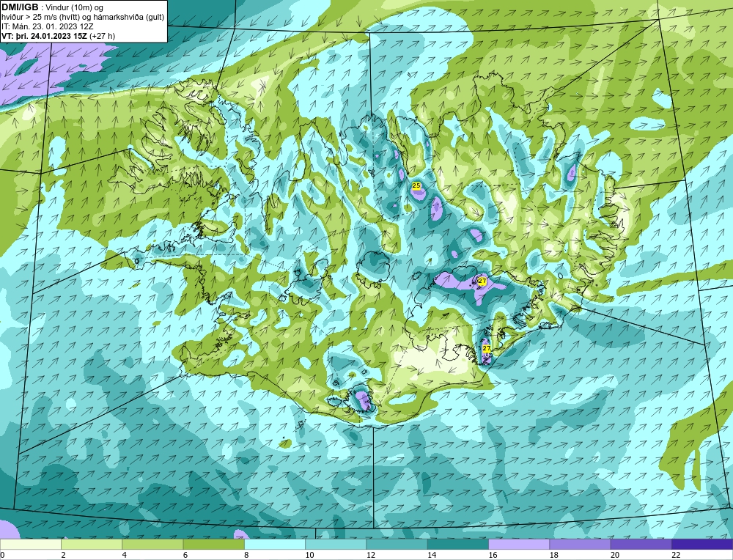Screen dimensions: 733x560
Task: Click the scale number 0
Action: 3,555
